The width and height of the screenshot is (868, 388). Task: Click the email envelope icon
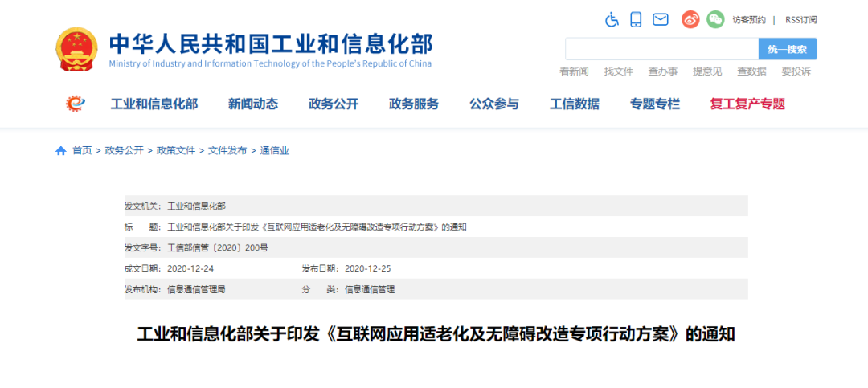coord(661,20)
